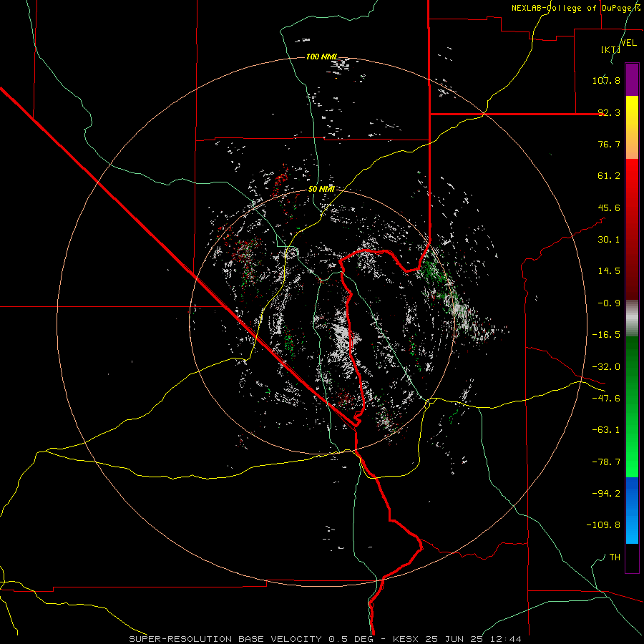Click the VEL label above the color scale
The height and width of the screenshot is (644, 644).
point(628,43)
